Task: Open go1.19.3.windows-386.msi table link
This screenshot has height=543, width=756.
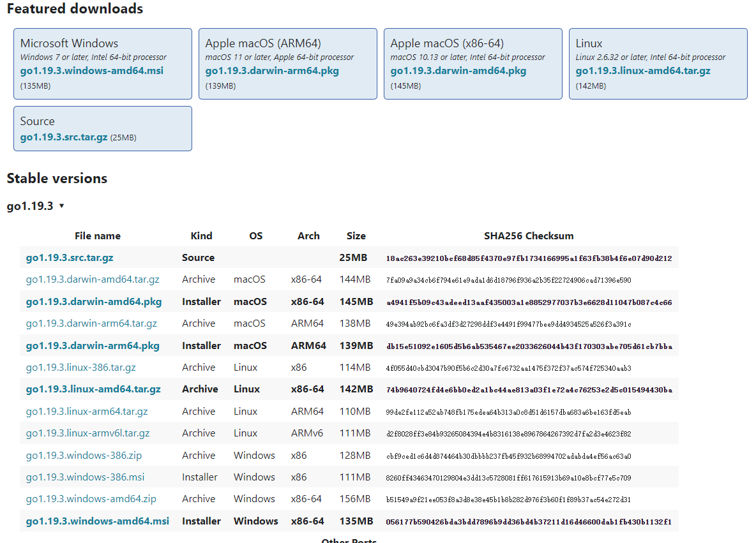Action: [x=85, y=477]
